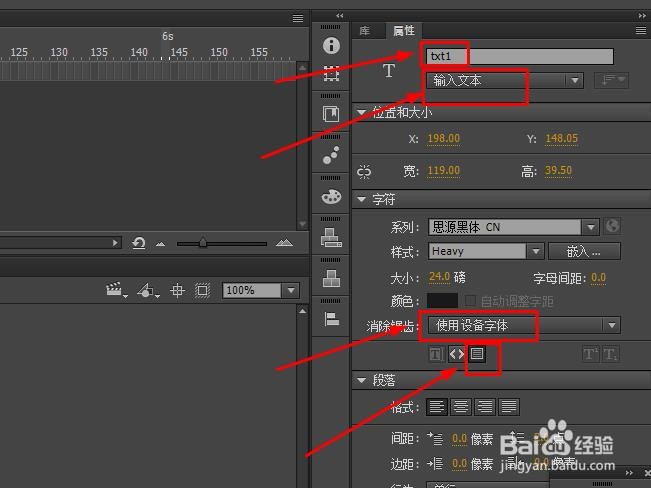Click the 嵌入... embed font button
The width and height of the screenshot is (651, 488).
pos(584,251)
